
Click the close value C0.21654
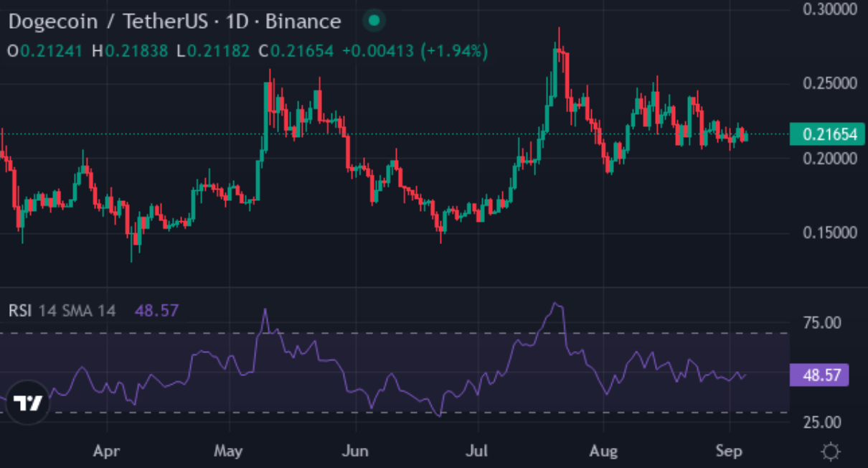[296, 52]
